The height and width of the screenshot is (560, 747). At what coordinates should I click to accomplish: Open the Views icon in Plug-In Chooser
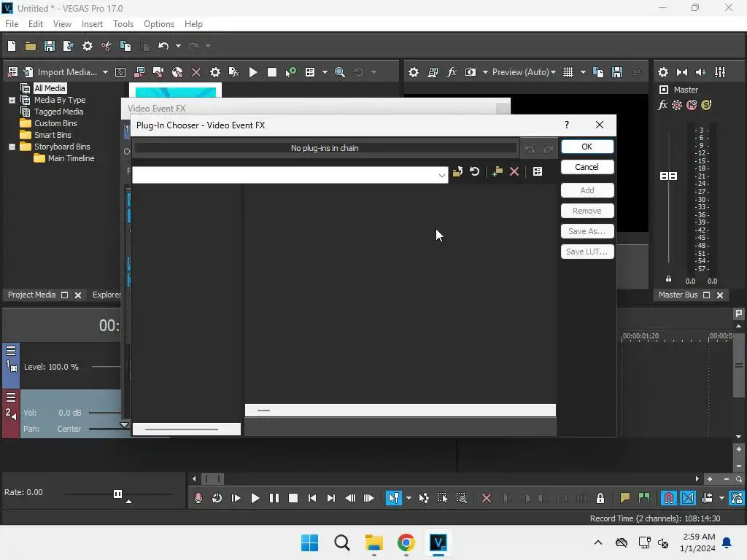[538, 171]
